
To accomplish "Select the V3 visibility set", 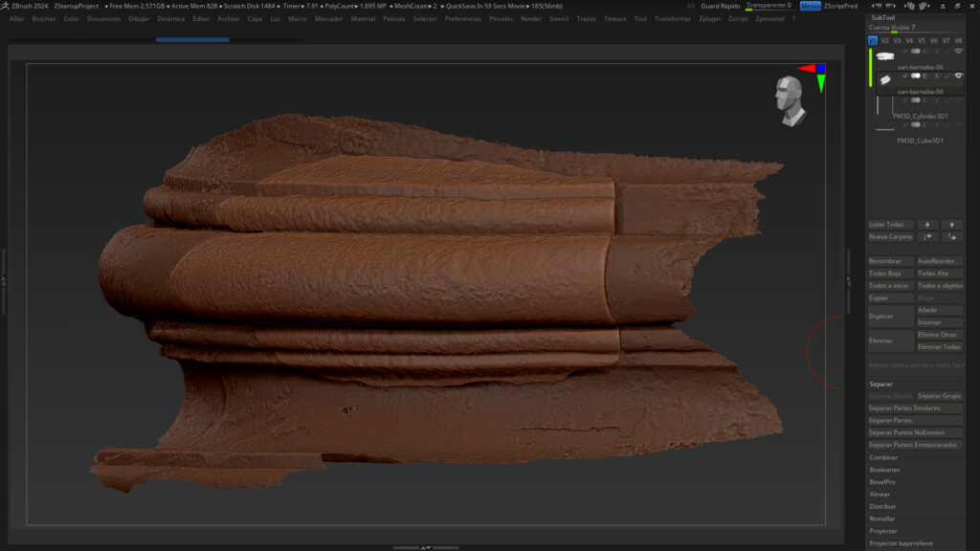I will [897, 41].
